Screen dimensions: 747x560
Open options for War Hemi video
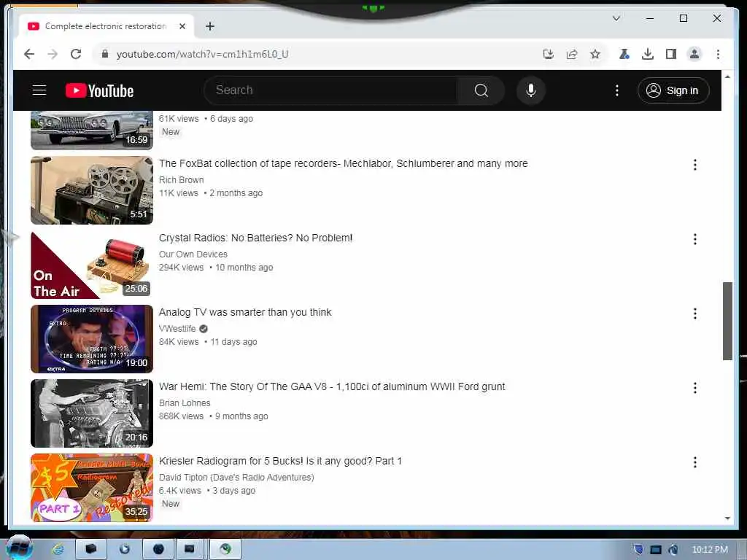[x=695, y=388]
